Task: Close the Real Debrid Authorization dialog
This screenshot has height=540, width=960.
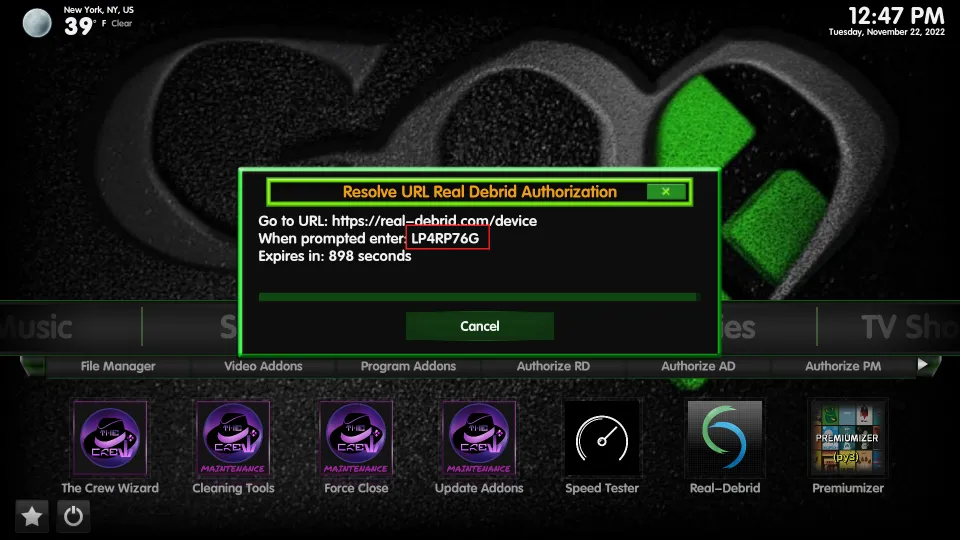Action: pos(666,192)
